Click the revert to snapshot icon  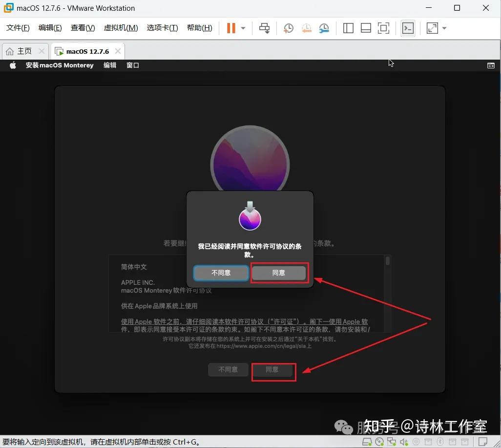pyautogui.click(x=307, y=28)
